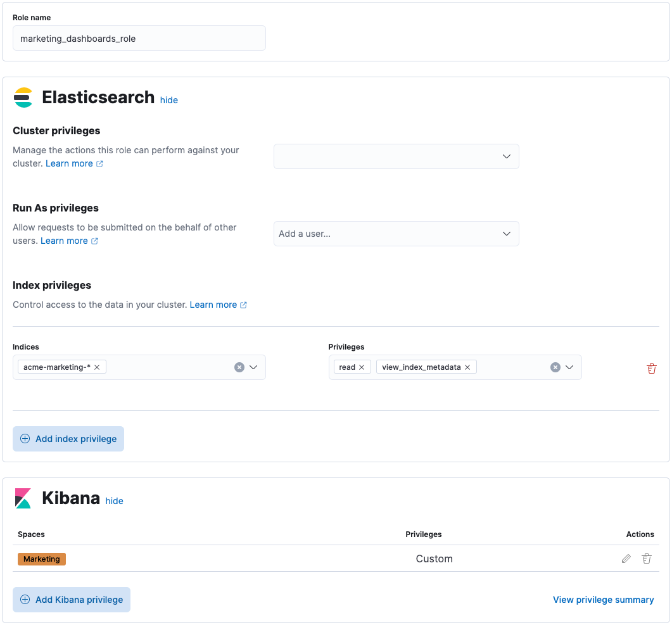
Task: Remove the read privilege tag
Action: (361, 367)
